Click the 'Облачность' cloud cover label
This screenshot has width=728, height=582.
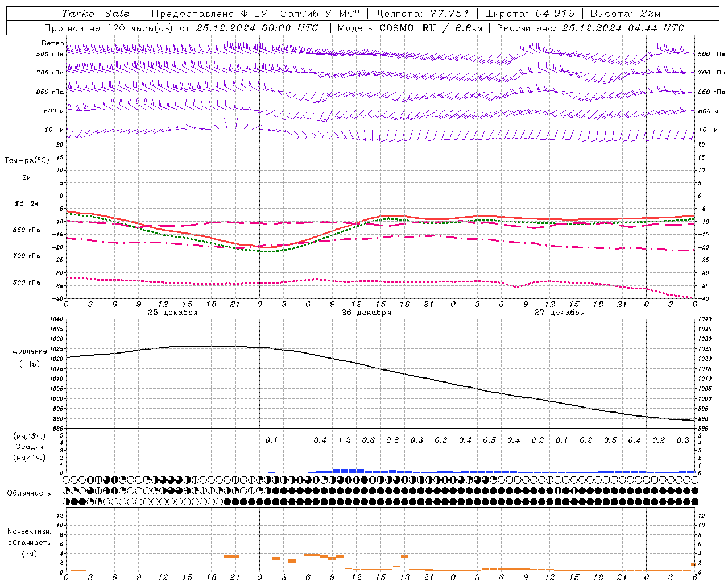pyautogui.click(x=29, y=493)
